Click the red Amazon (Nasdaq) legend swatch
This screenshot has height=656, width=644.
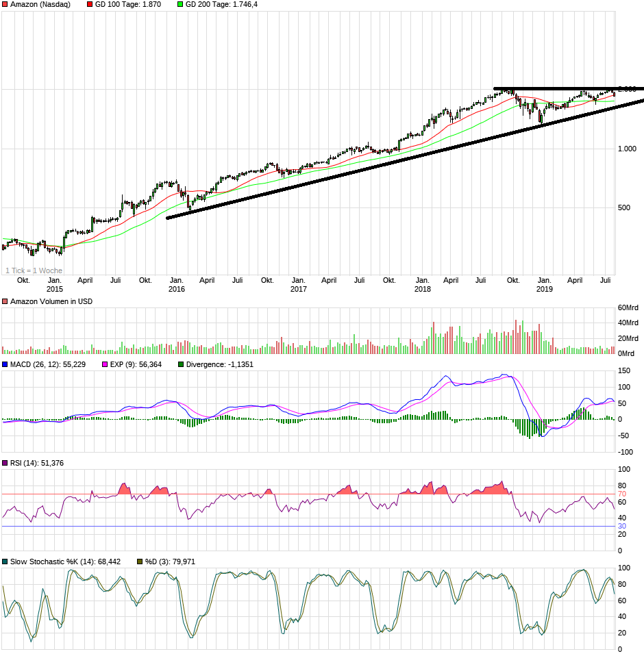[5, 4]
